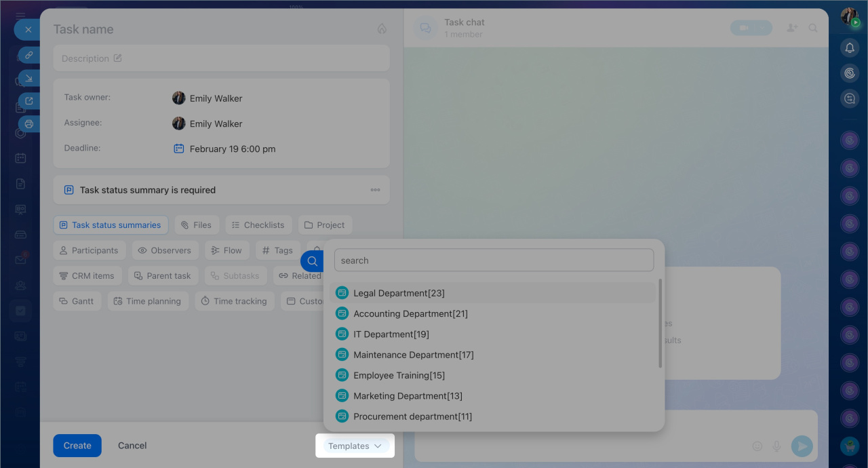Click the edit icon next to Description
The image size is (868, 468).
tap(117, 58)
